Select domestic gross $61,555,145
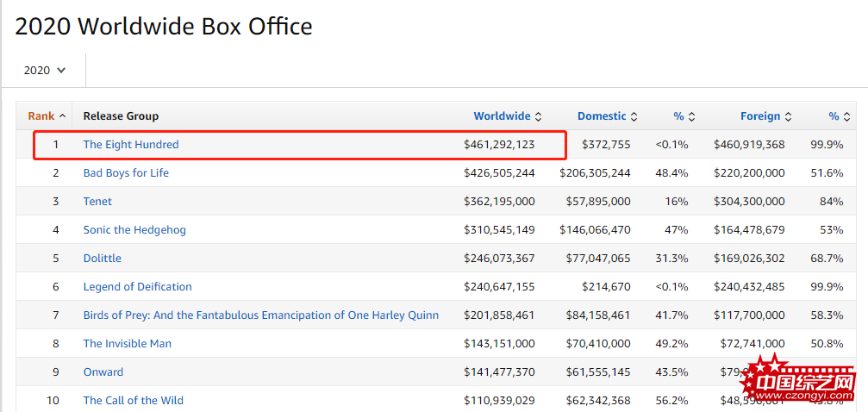 (598, 372)
